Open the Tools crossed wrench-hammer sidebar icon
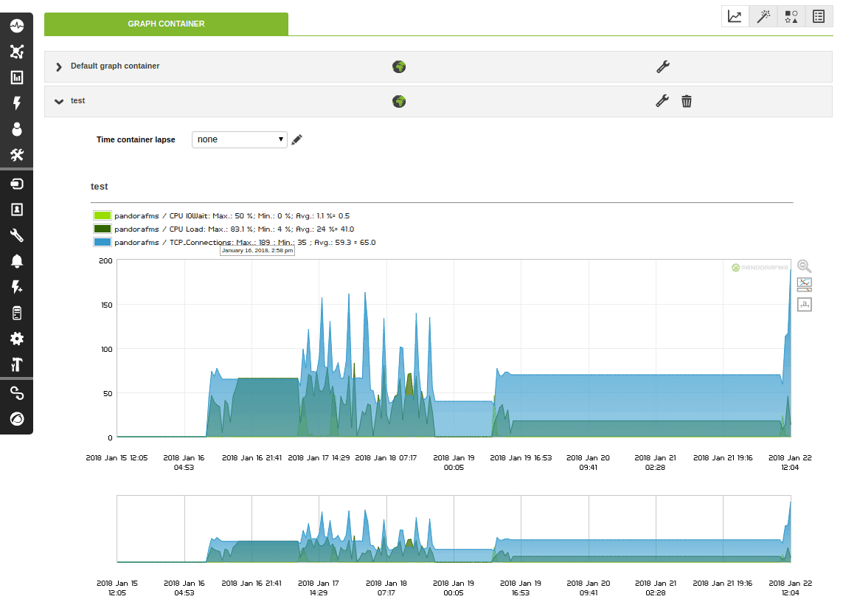 click(x=17, y=155)
